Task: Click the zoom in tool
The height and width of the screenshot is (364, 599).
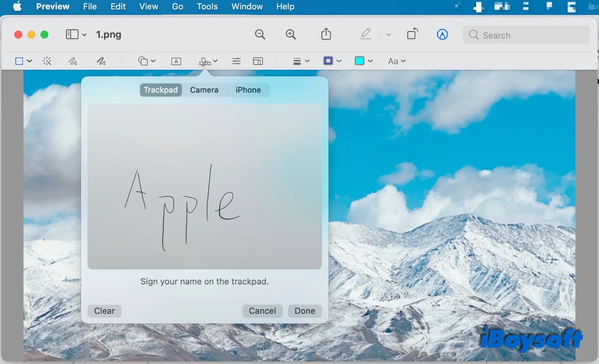Action: pos(291,35)
